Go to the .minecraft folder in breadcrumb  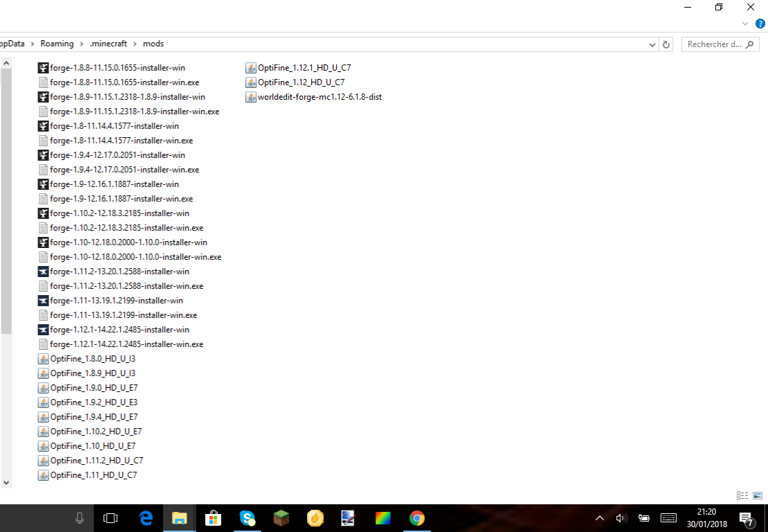click(108, 44)
